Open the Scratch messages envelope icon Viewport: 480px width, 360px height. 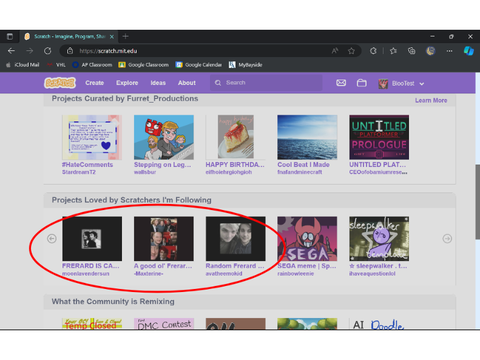341,83
